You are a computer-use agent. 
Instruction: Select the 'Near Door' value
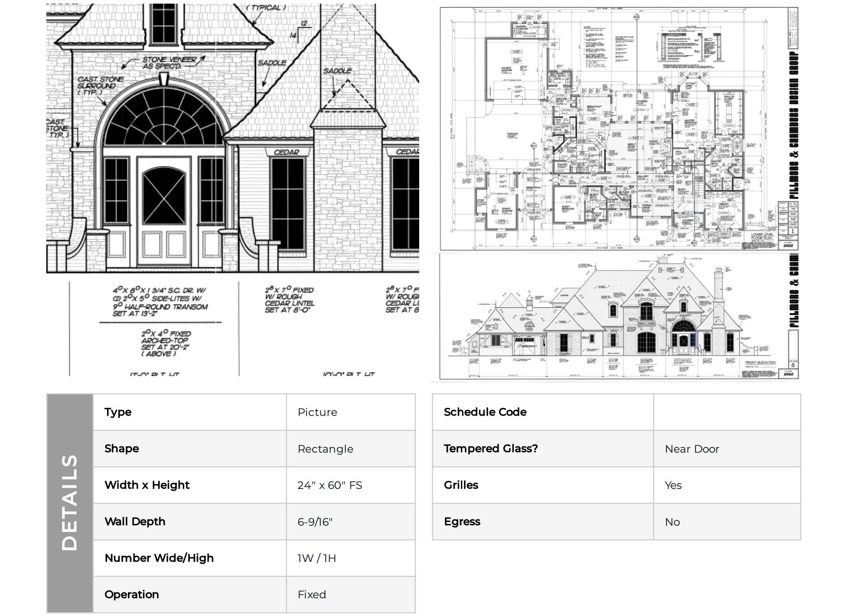(692, 449)
